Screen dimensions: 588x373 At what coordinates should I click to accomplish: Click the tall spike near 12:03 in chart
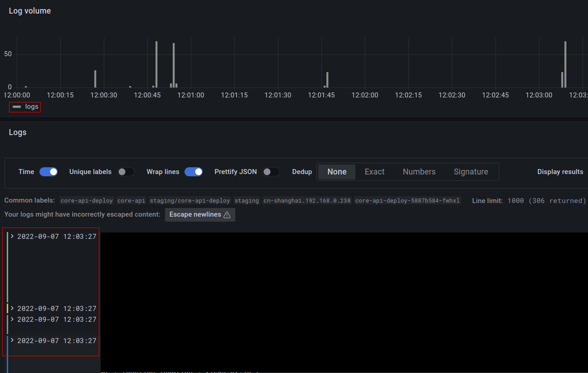[x=565, y=63]
